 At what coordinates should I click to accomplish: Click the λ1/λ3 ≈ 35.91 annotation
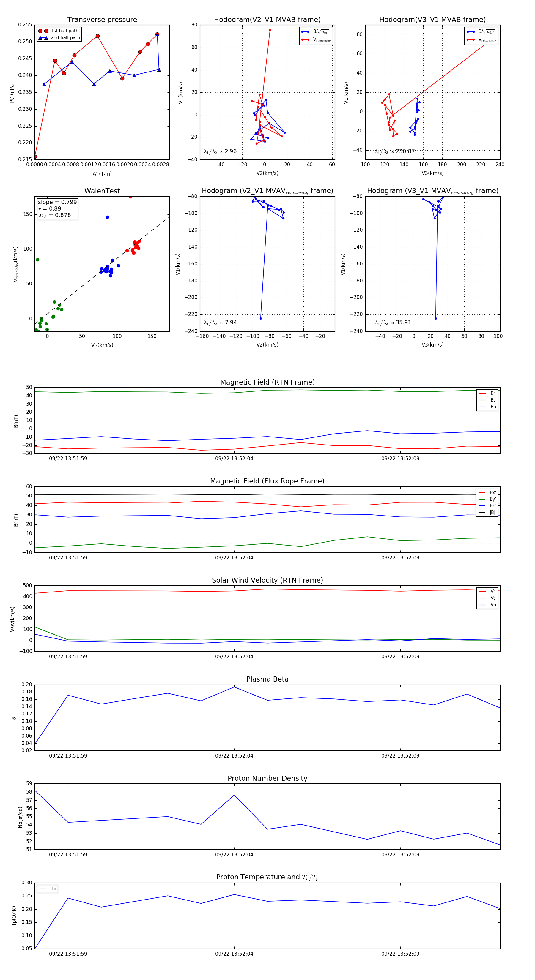(393, 323)
